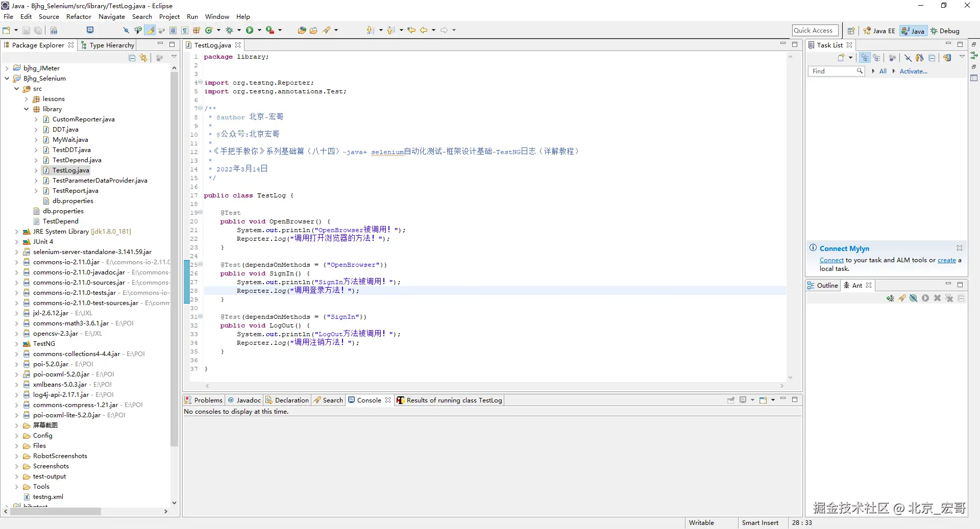Click the New Java Class green C icon
This screenshot has width=980, height=529.
coord(209,31)
